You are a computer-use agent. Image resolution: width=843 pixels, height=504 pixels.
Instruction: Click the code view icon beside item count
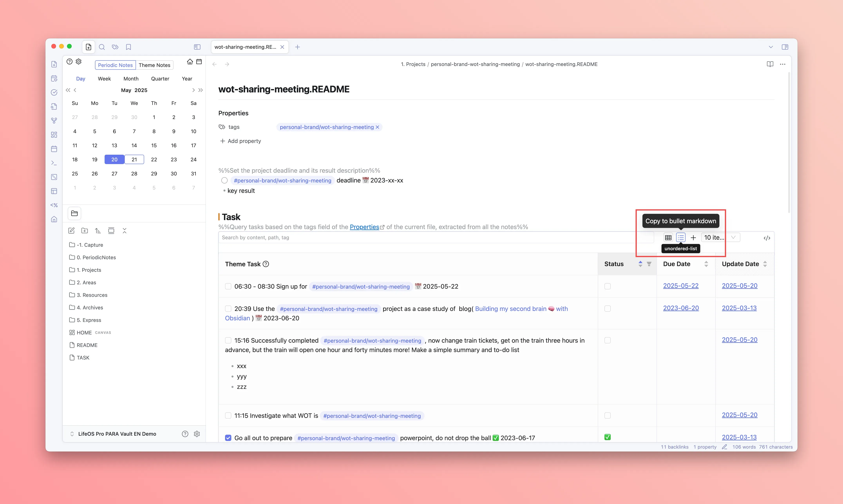tap(767, 238)
